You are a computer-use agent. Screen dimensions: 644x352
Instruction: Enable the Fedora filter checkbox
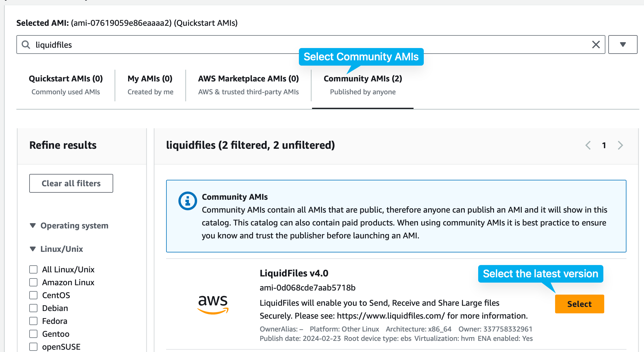(33, 321)
